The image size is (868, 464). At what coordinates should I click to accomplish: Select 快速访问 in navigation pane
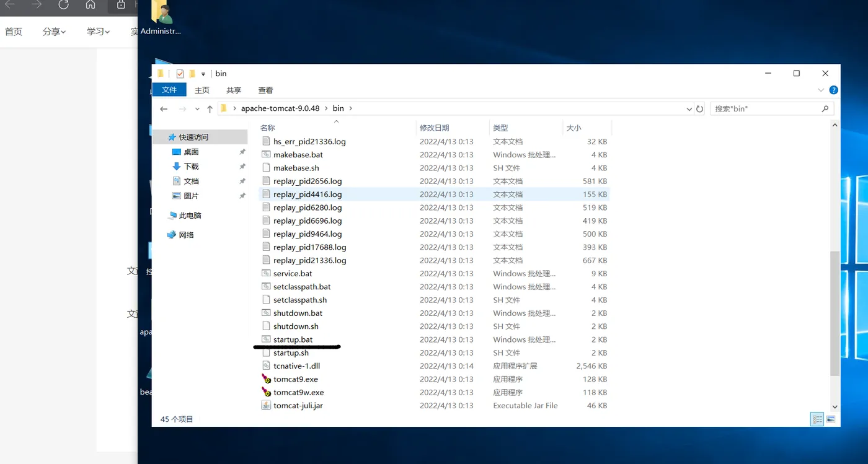click(193, 137)
